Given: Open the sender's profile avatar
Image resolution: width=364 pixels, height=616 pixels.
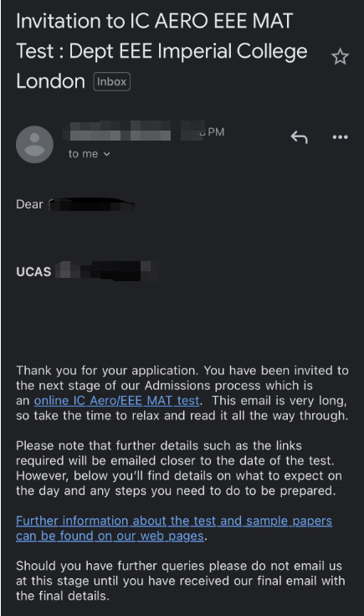Looking at the screenshot, I should pos(34,144).
